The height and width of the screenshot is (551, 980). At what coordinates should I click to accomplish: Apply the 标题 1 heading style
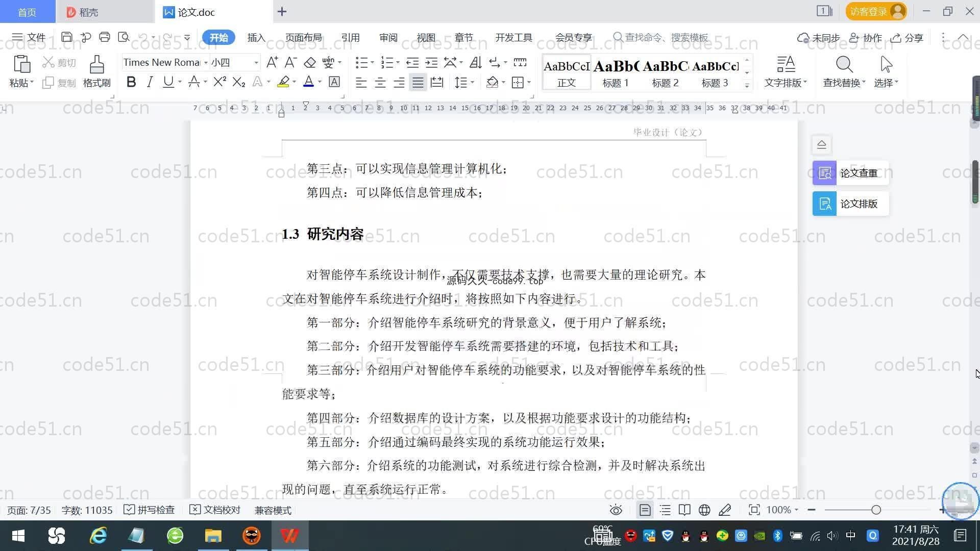pos(616,73)
